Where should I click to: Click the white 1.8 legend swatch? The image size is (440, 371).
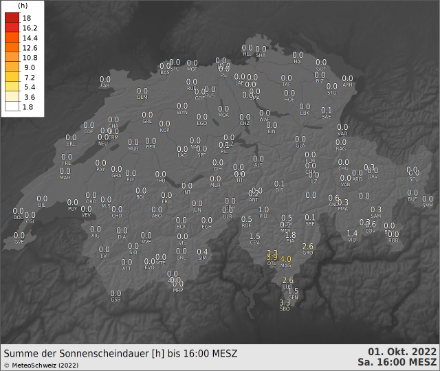12,106
